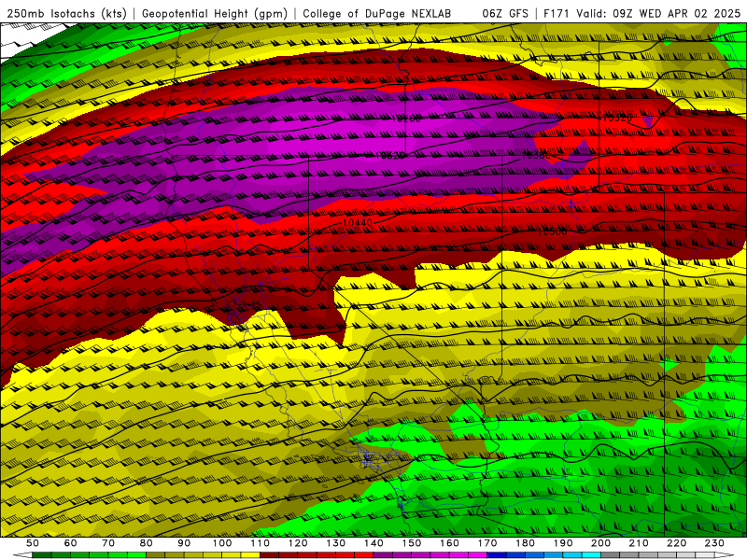Image resolution: width=747 pixels, height=560 pixels.
Task: Click the legend value 110
Action: [x=261, y=543]
